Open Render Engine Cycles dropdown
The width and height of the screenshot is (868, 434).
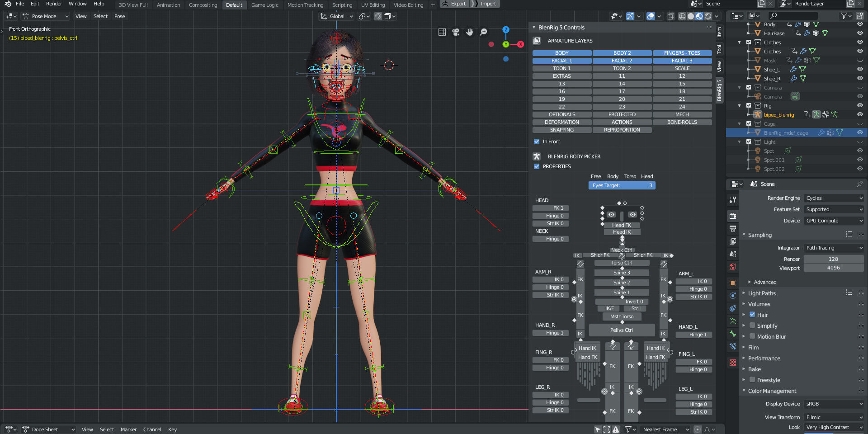coord(834,198)
